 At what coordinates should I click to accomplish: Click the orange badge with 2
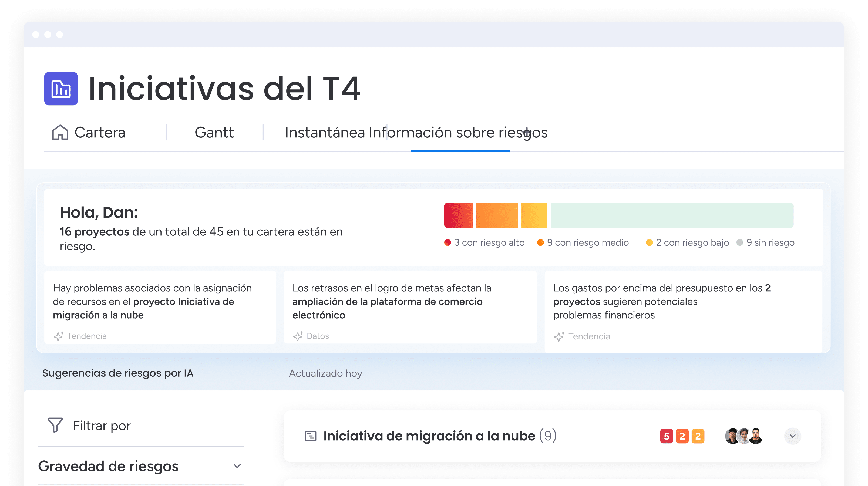pos(682,437)
